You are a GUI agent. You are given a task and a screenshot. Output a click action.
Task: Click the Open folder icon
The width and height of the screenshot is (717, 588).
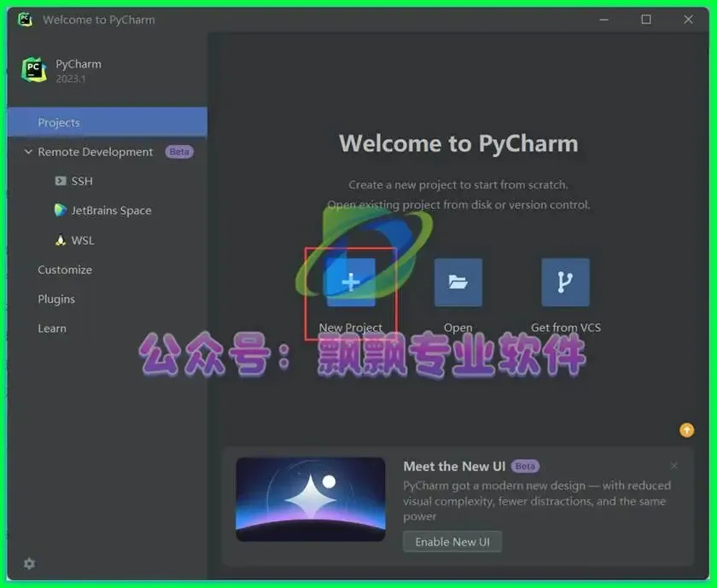[x=458, y=282]
